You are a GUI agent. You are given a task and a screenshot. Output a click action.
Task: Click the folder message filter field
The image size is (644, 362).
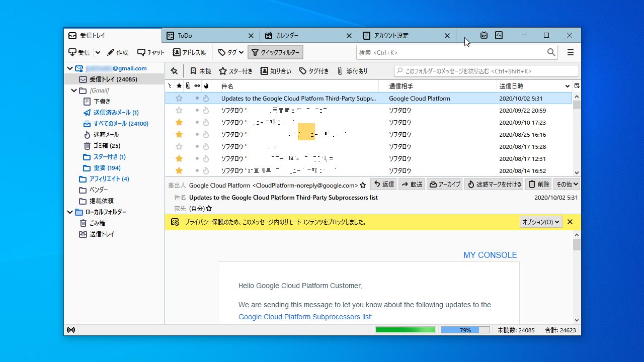coord(487,71)
